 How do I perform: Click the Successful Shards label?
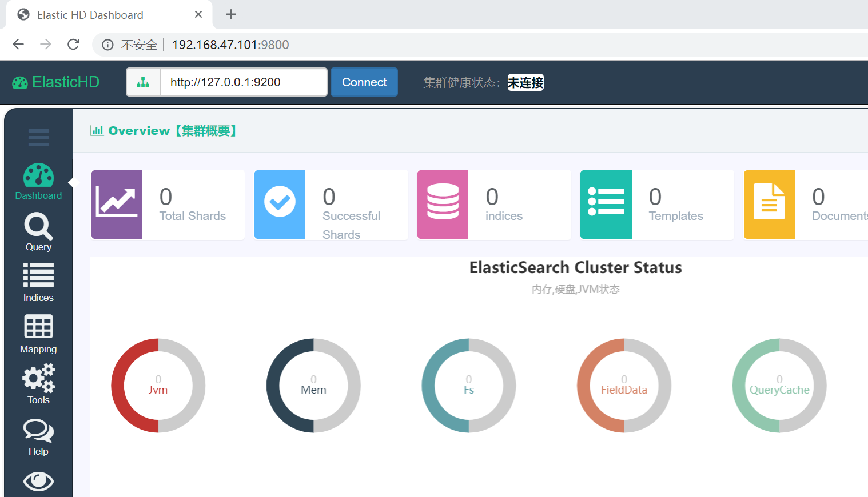[x=351, y=225]
